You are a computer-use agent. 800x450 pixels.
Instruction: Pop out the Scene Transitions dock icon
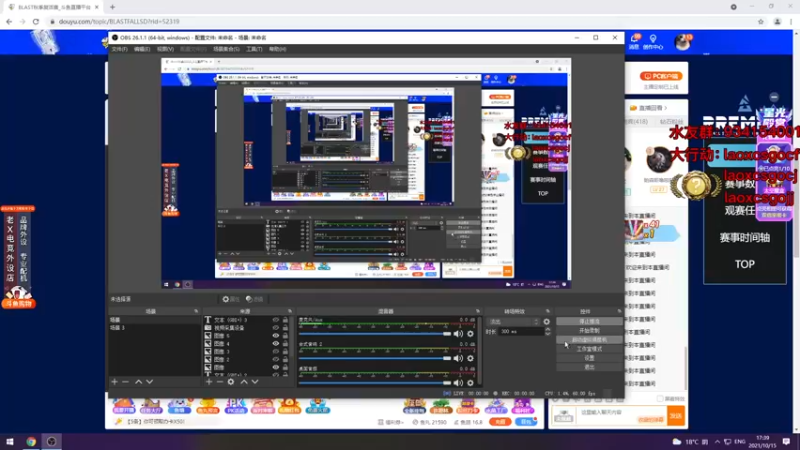(x=547, y=311)
